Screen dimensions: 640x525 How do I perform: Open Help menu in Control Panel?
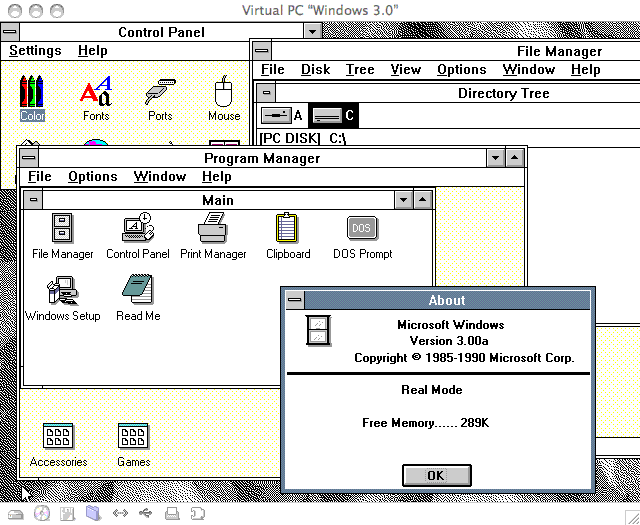click(x=93, y=51)
